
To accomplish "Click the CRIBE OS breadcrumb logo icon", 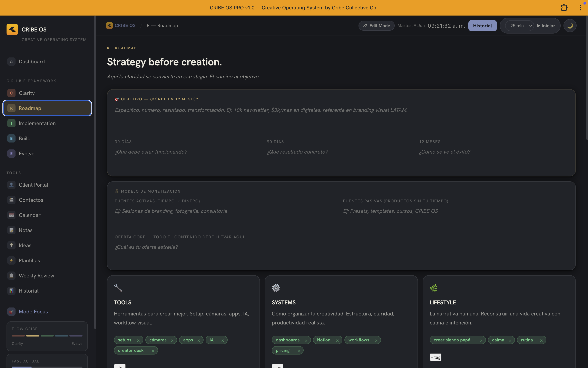I will (109, 26).
